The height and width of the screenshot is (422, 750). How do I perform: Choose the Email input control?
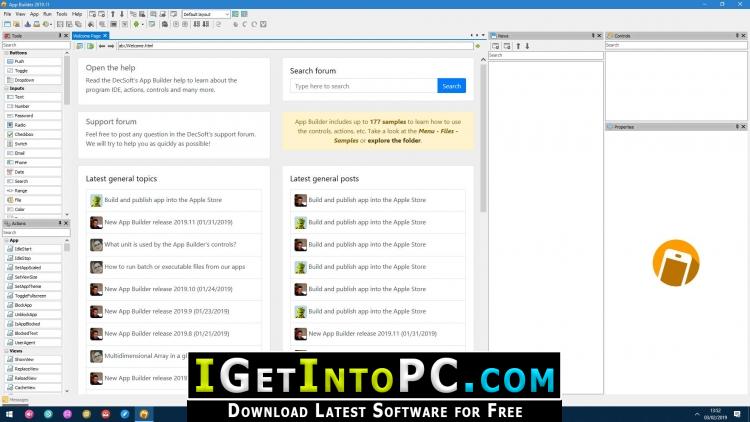pos(33,153)
